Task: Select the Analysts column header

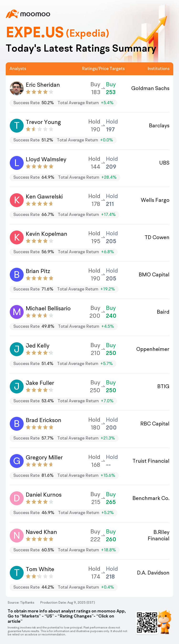Action: (x=18, y=69)
